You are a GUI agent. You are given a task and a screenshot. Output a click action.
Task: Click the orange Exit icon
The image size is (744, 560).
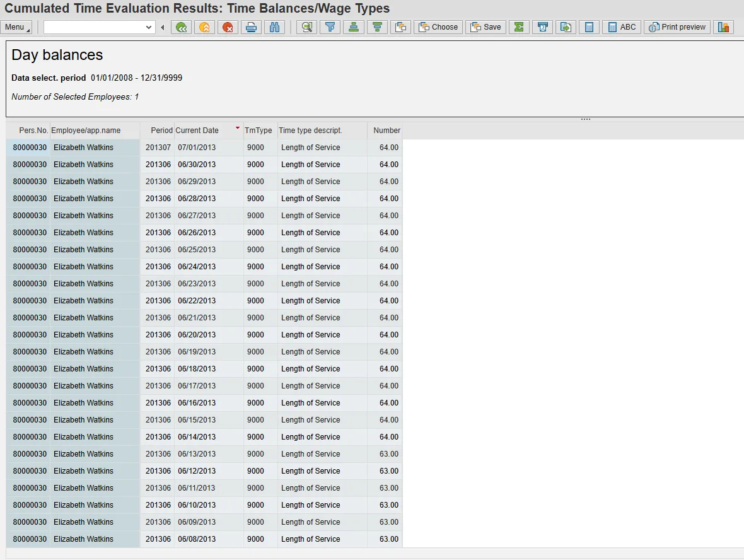[x=204, y=27]
